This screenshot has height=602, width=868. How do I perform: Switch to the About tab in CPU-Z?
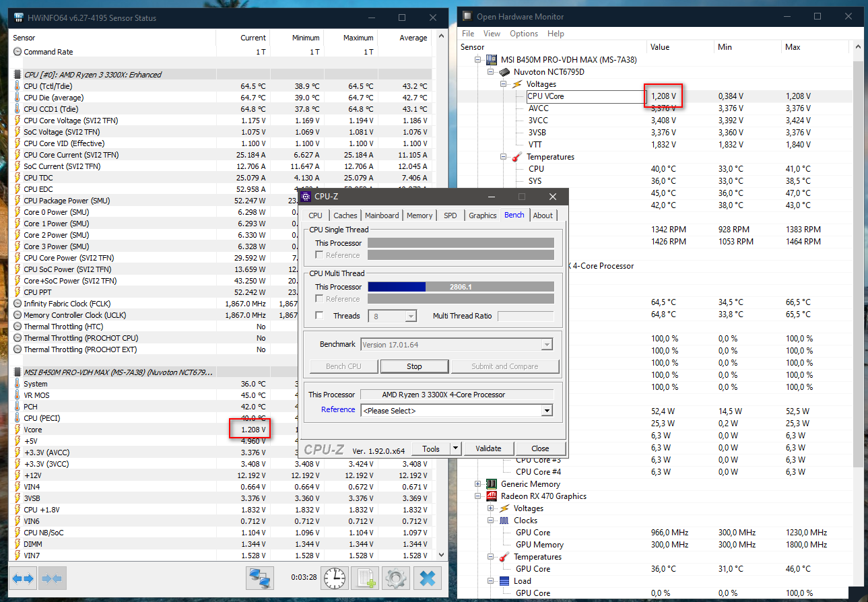click(x=543, y=215)
